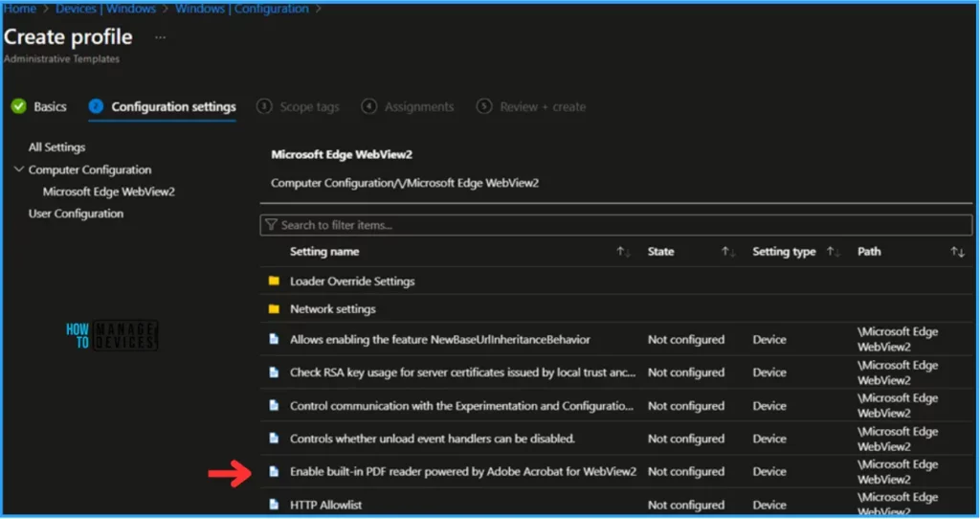
Task: Click document icon for built-in PDF reader setting
Action: pyautogui.click(x=274, y=471)
